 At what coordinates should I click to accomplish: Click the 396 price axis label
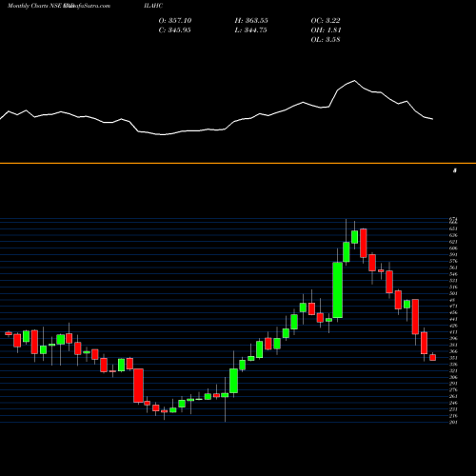[x=453, y=338]
